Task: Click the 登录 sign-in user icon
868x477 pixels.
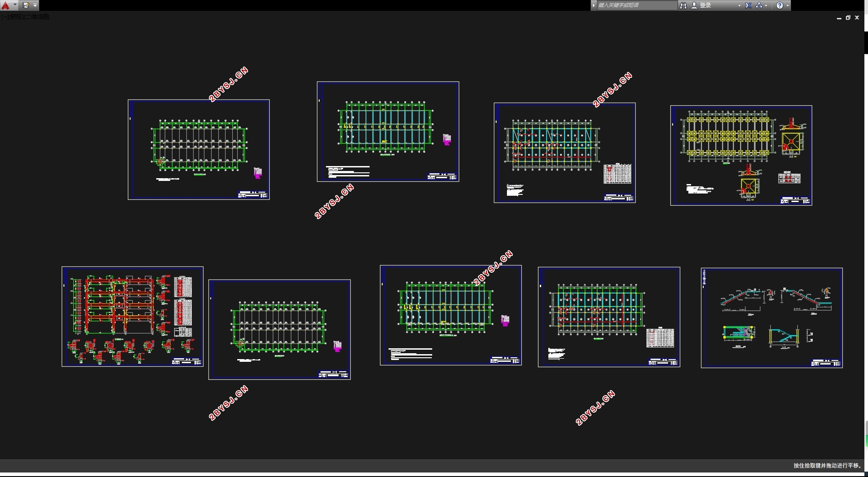Action: pos(694,5)
